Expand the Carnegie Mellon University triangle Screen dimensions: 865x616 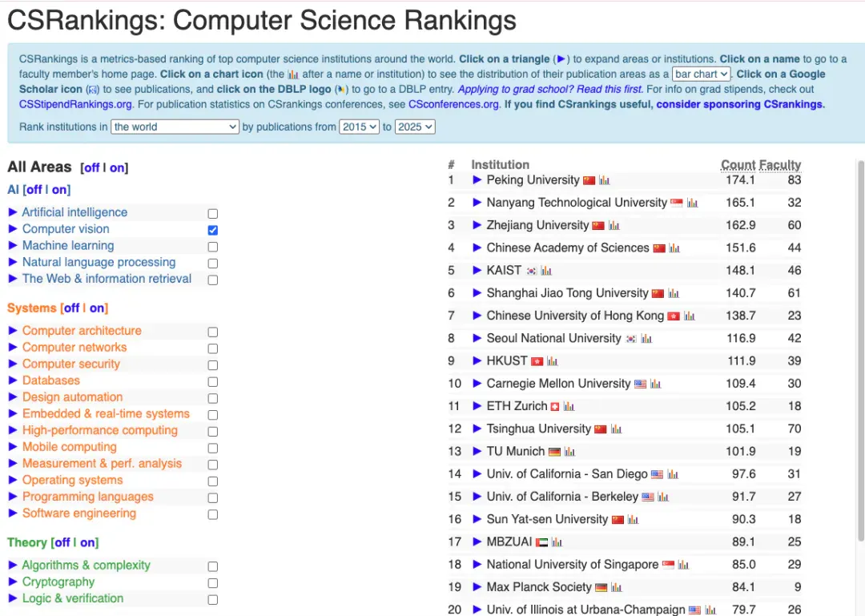point(477,384)
